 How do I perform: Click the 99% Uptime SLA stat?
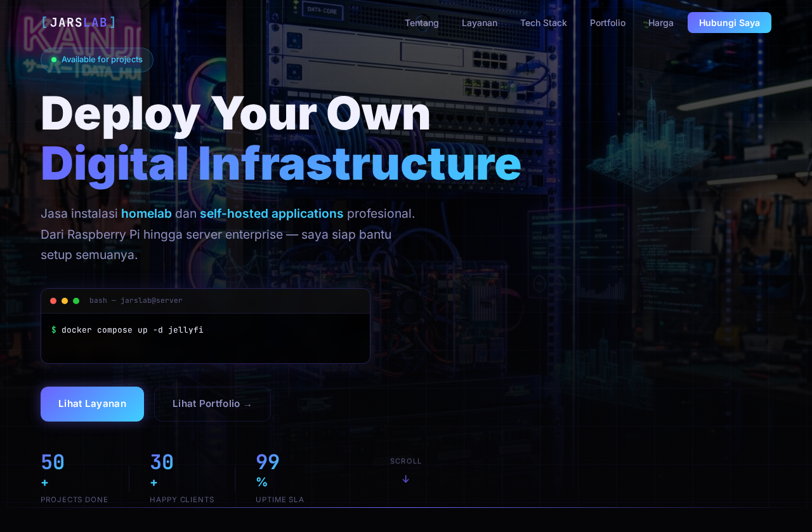tap(280, 478)
